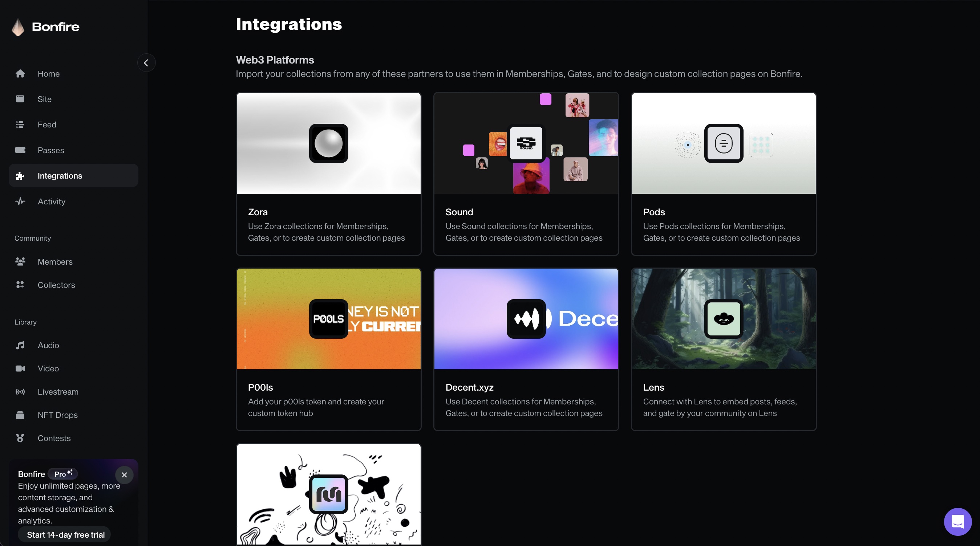Click the Site window icon
The image size is (980, 546).
click(x=20, y=99)
